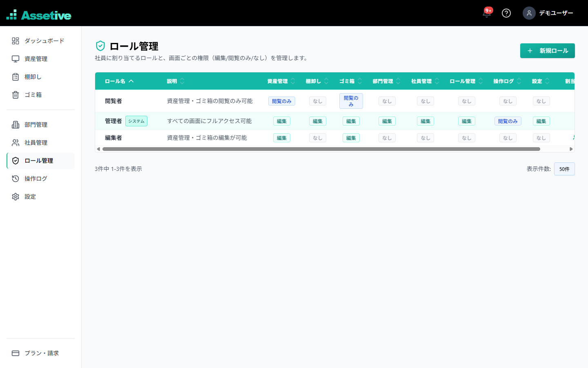The height and width of the screenshot is (368, 588).
Task: Click 閲覧のみ badge in 管理者 操作ログ cell
Action: pyautogui.click(x=508, y=121)
